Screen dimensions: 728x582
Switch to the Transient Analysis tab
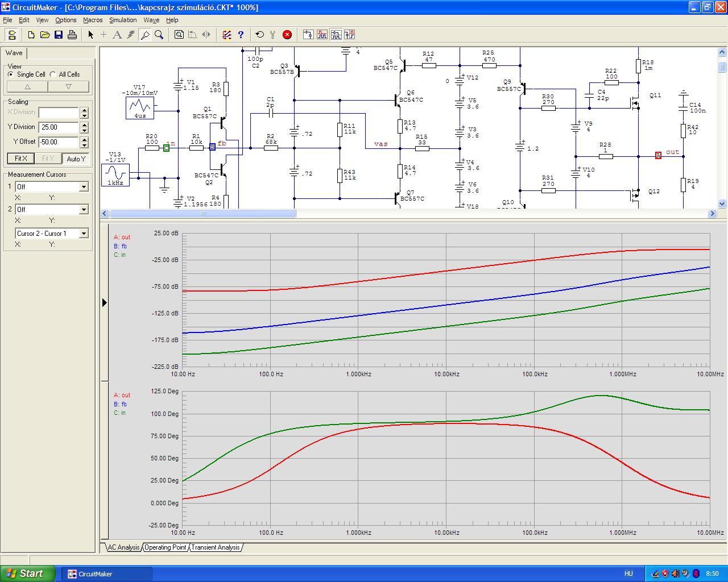click(215, 547)
